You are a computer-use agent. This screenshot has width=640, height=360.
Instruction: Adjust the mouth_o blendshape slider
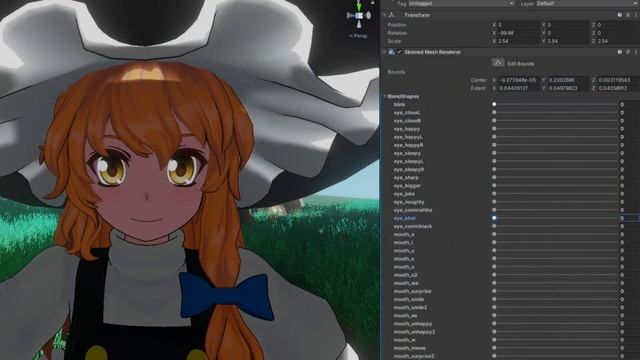[x=555, y=267]
